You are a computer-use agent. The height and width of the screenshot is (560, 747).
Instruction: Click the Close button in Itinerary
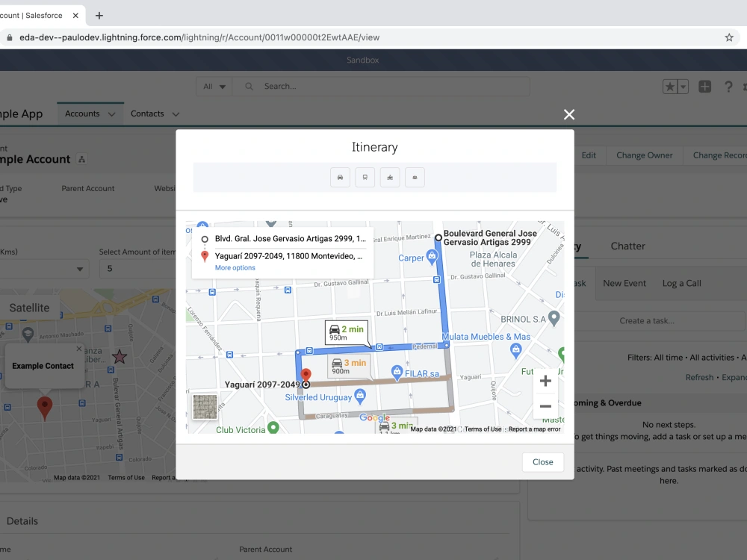[x=542, y=462]
